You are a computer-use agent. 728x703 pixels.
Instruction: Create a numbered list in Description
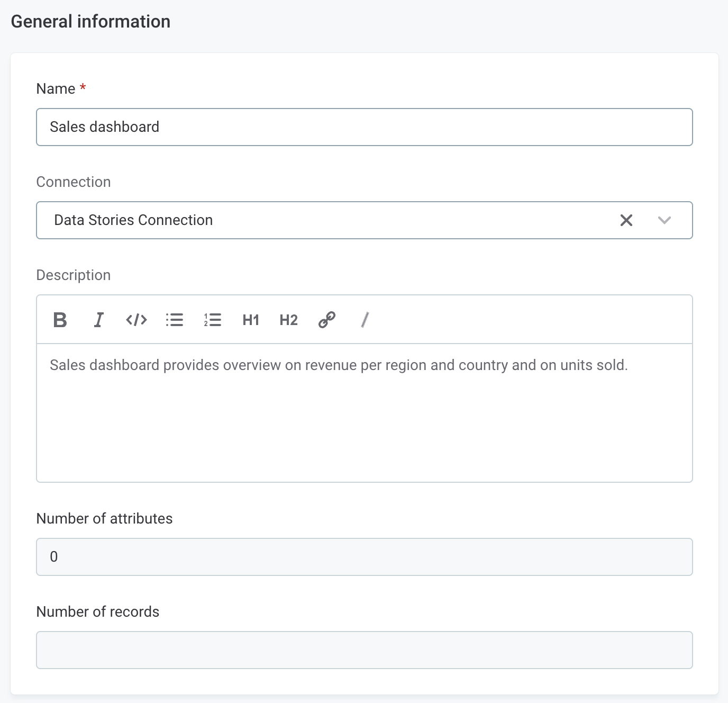213,320
